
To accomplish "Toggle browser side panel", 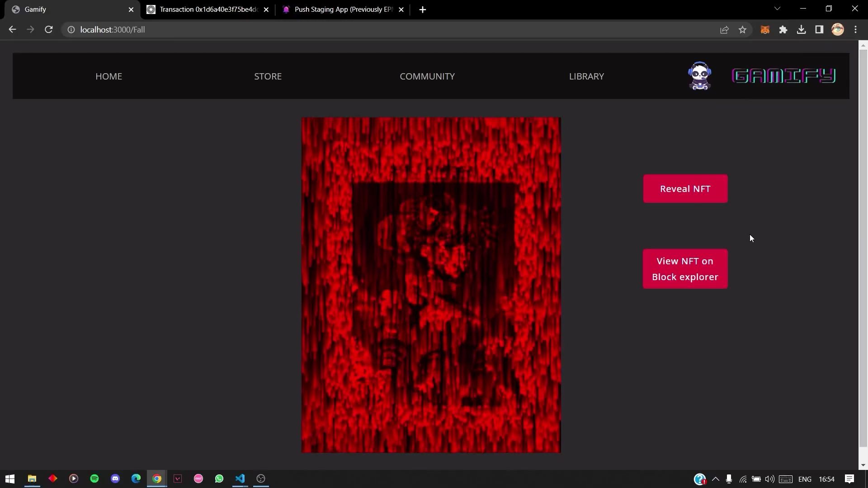I will 819,30.
